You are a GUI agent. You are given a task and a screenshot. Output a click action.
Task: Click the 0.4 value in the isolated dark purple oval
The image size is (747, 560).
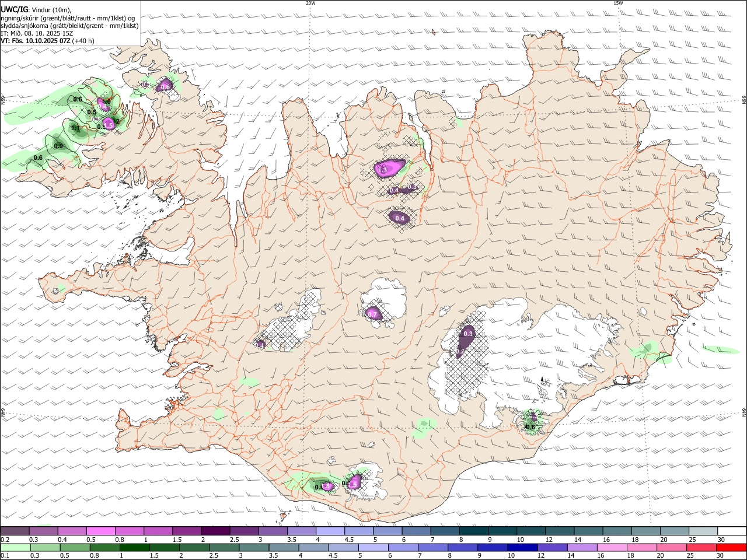point(400,218)
